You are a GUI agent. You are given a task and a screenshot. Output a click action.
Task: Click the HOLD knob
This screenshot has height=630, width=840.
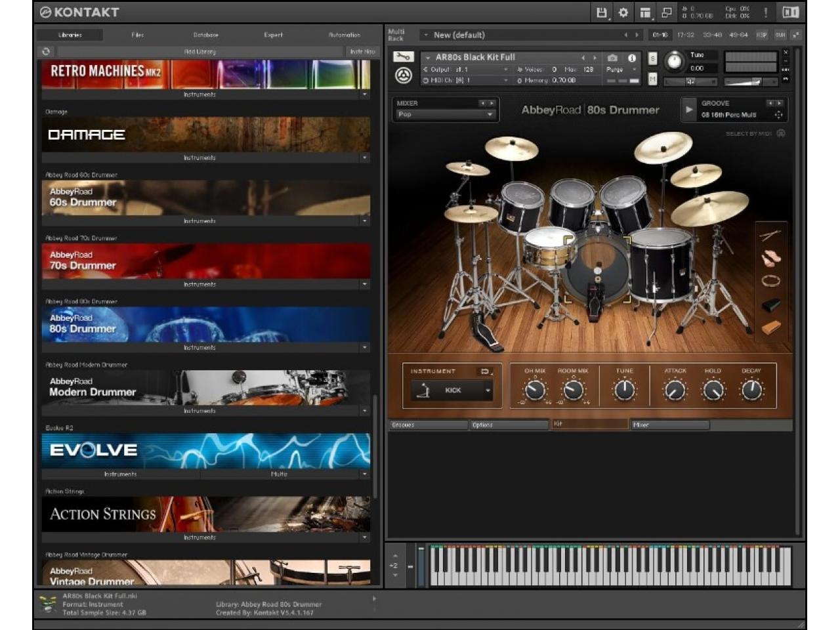(x=713, y=390)
